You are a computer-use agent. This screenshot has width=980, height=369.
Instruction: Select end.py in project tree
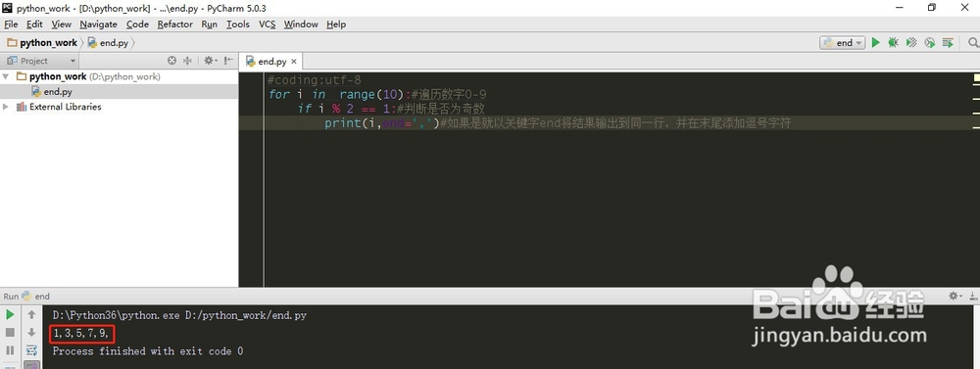coord(58,91)
